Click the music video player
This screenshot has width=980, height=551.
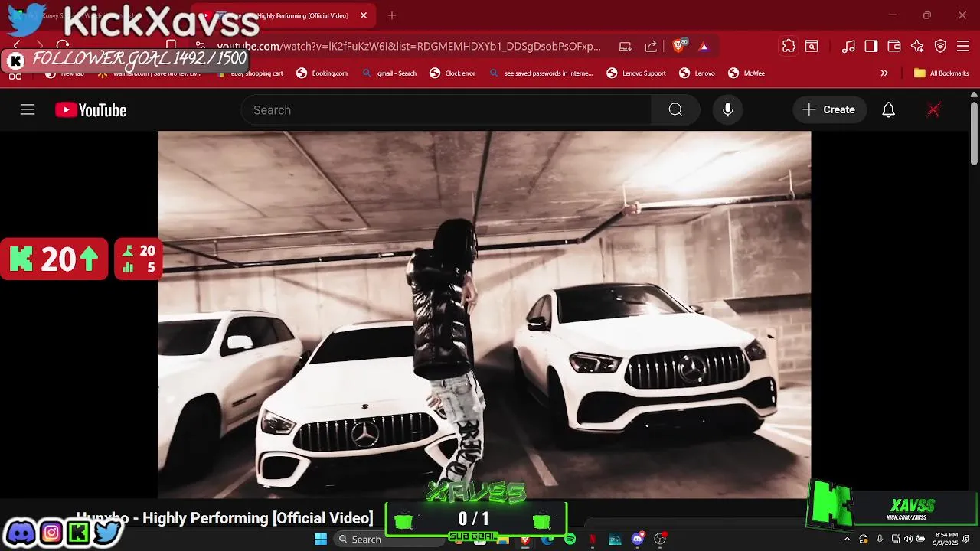point(484,314)
